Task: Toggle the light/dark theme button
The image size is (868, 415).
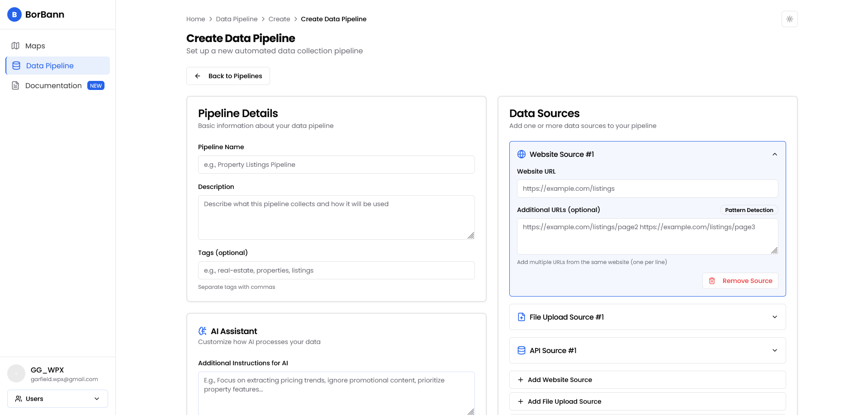Action: click(789, 19)
